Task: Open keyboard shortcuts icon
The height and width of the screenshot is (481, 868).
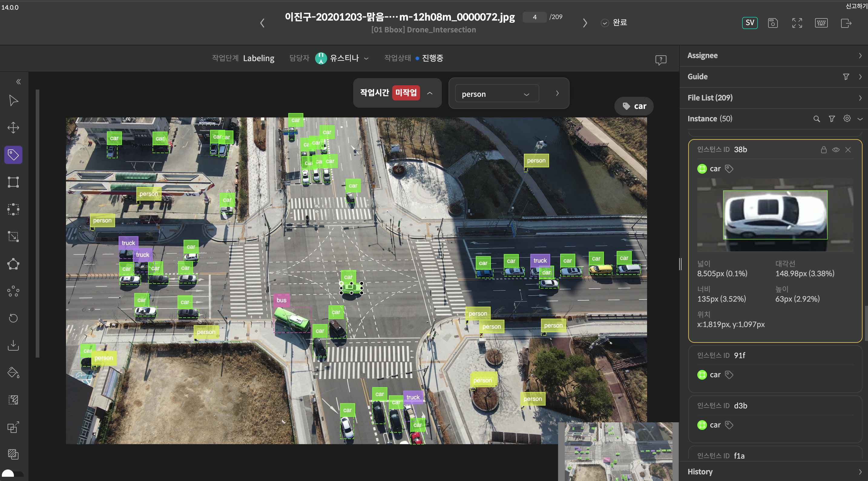Action: point(821,23)
